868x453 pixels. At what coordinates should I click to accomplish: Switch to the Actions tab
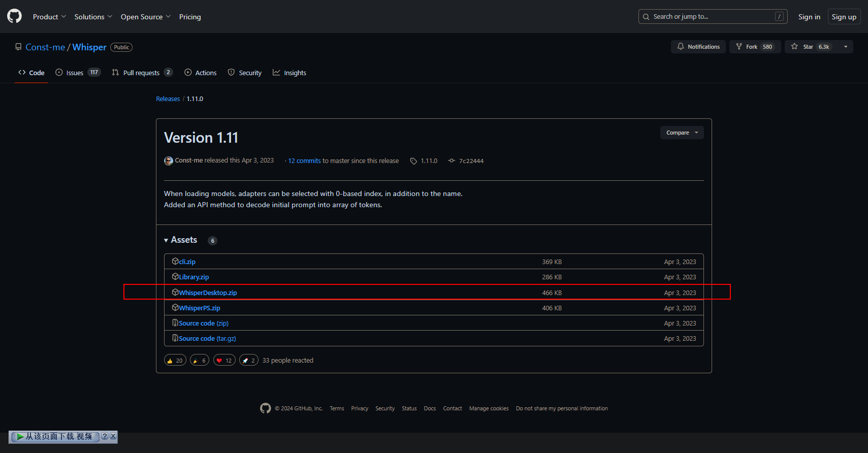tap(200, 73)
